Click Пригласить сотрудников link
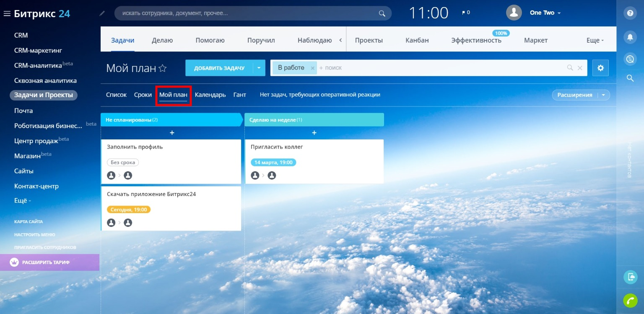Image resolution: width=644 pixels, height=314 pixels. (x=45, y=247)
